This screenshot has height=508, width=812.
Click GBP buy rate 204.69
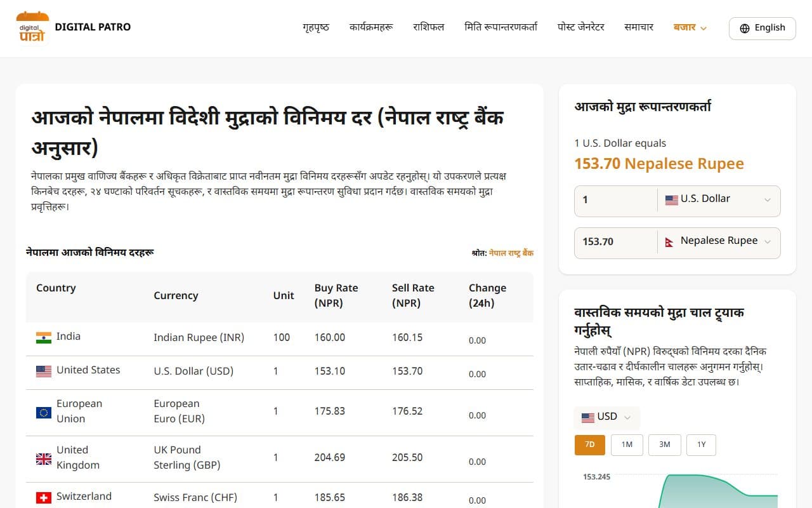click(330, 458)
